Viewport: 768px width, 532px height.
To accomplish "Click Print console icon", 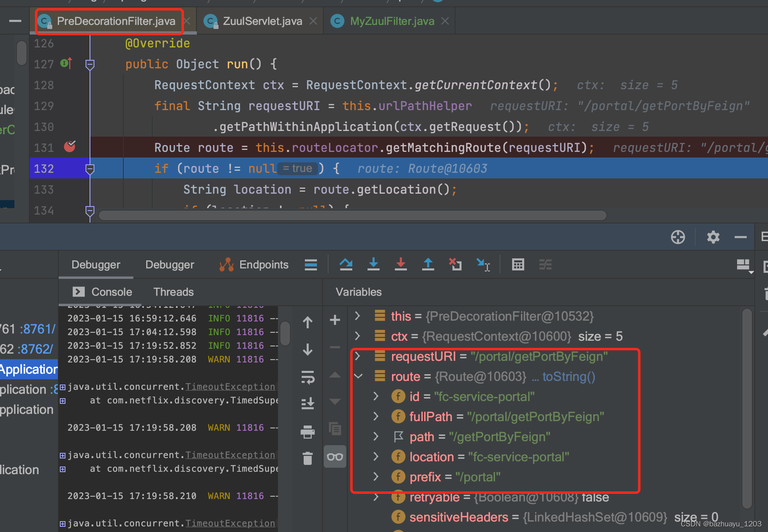I will click(308, 432).
